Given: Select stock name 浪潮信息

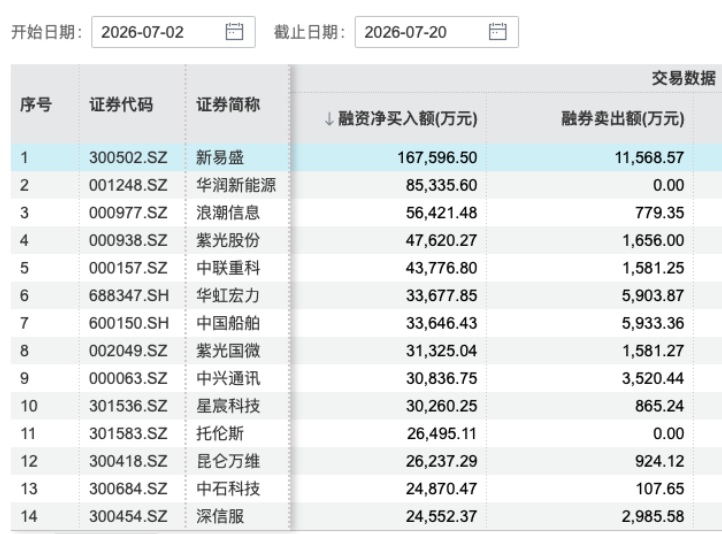Looking at the screenshot, I should pos(228,213).
